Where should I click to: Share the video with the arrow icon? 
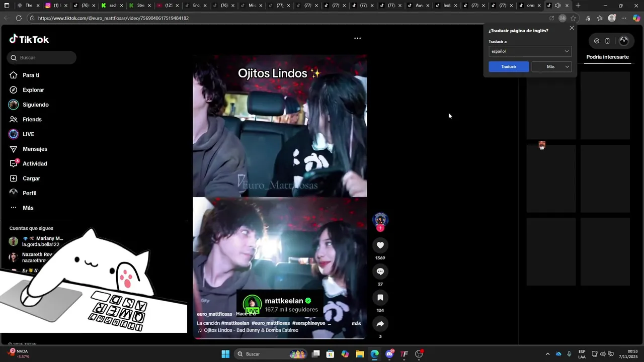(x=380, y=324)
